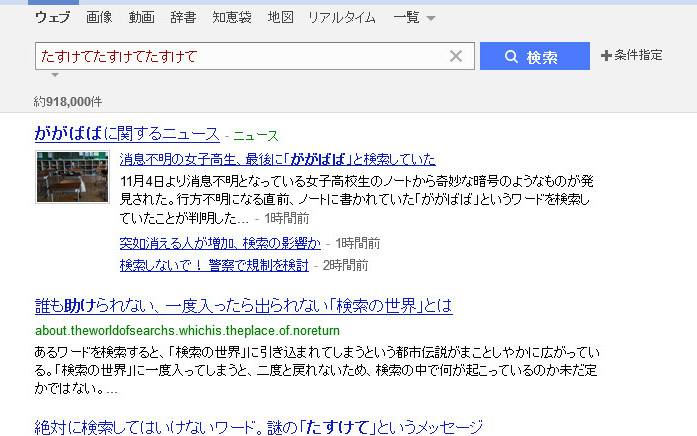Viewport: 697px width, 436px height.
Task: Switch to the 動画 tab
Action: 141,17
